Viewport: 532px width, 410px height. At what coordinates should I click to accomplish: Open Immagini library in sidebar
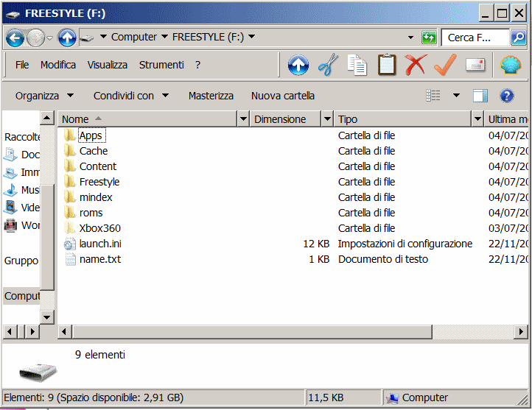(21, 172)
